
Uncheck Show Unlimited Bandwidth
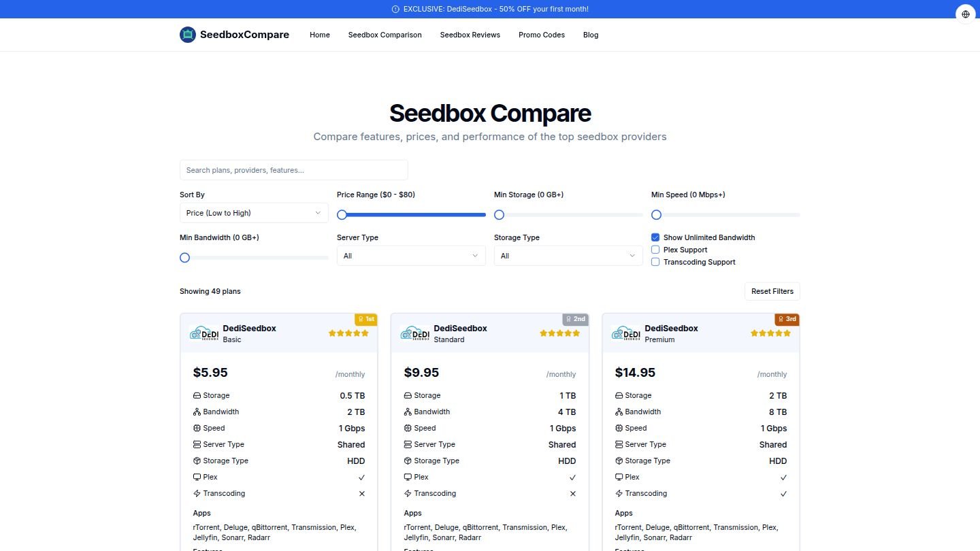click(x=655, y=237)
